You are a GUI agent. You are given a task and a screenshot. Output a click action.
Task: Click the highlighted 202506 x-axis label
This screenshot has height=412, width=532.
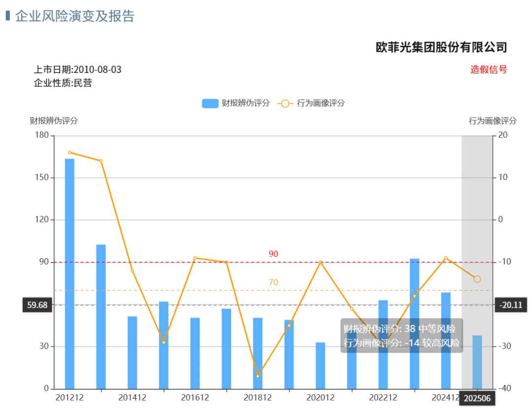coord(477,398)
